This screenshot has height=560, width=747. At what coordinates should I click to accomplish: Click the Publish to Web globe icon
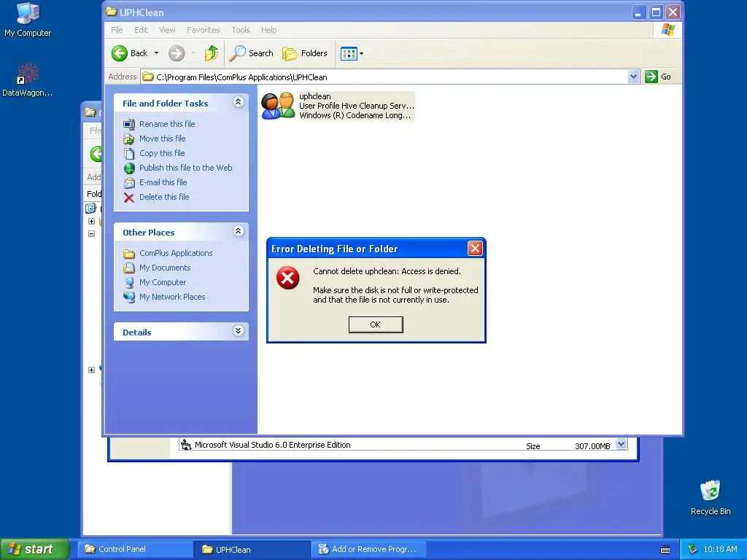tap(129, 168)
